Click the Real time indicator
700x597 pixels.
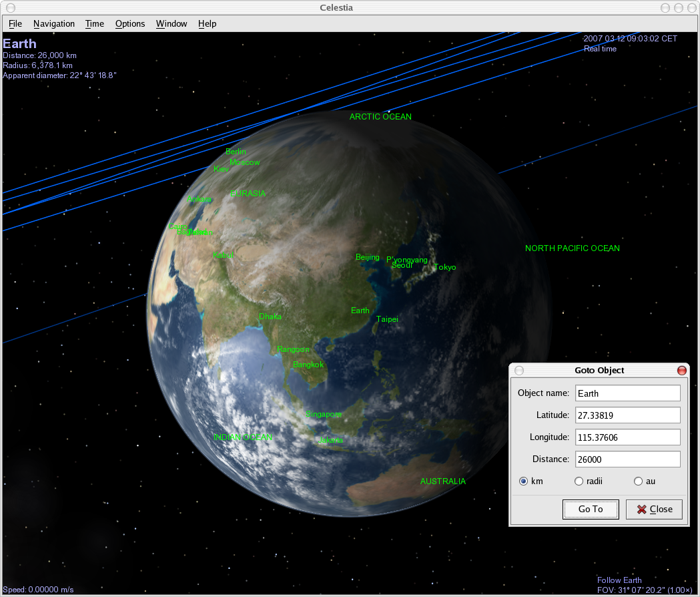point(600,49)
